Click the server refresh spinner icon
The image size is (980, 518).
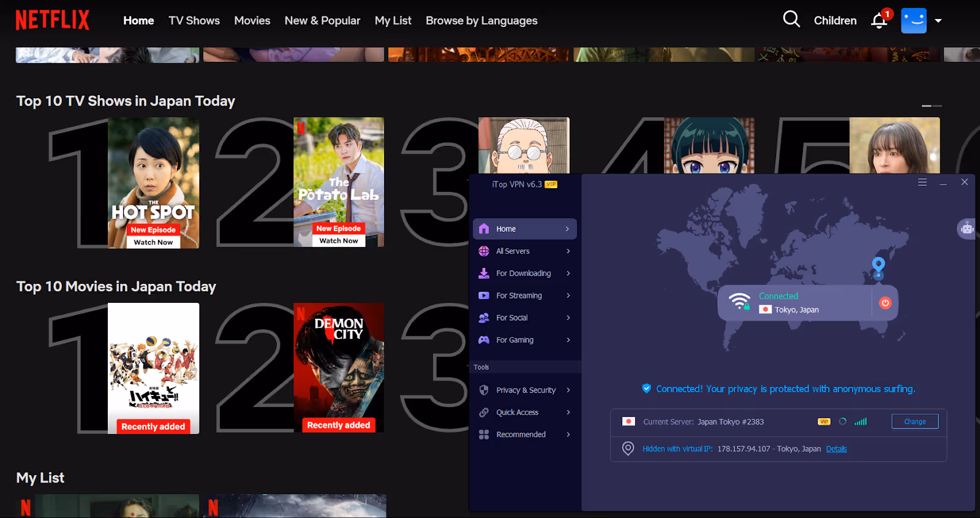[843, 422]
